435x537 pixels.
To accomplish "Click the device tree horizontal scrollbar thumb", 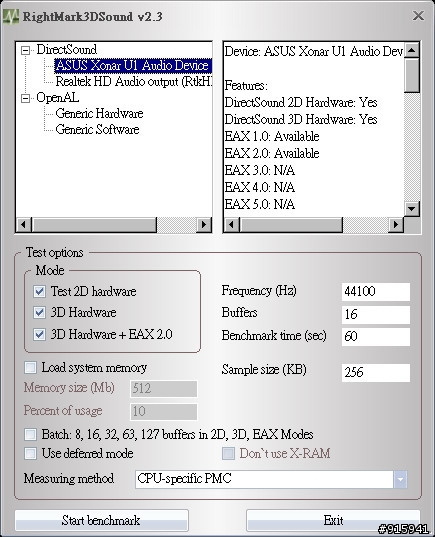I will [x=94, y=225].
